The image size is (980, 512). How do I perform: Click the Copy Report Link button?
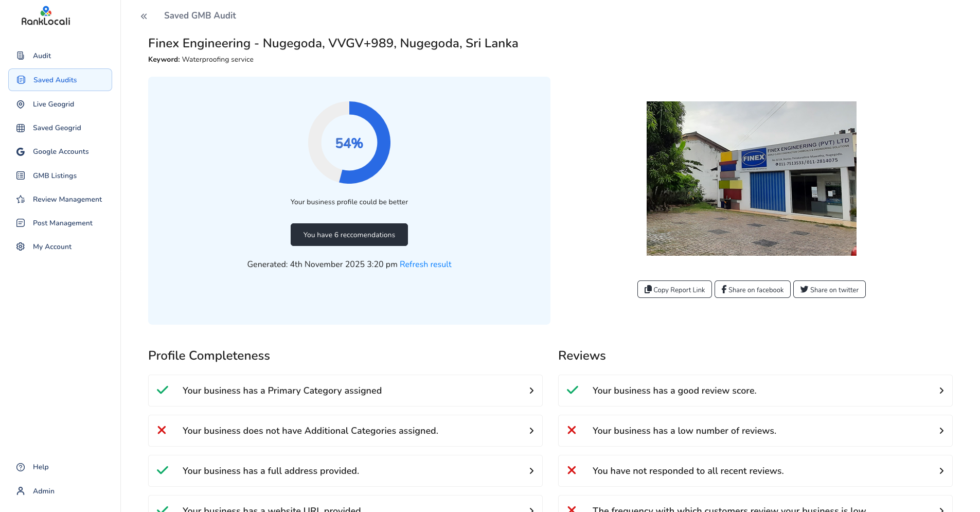click(674, 290)
